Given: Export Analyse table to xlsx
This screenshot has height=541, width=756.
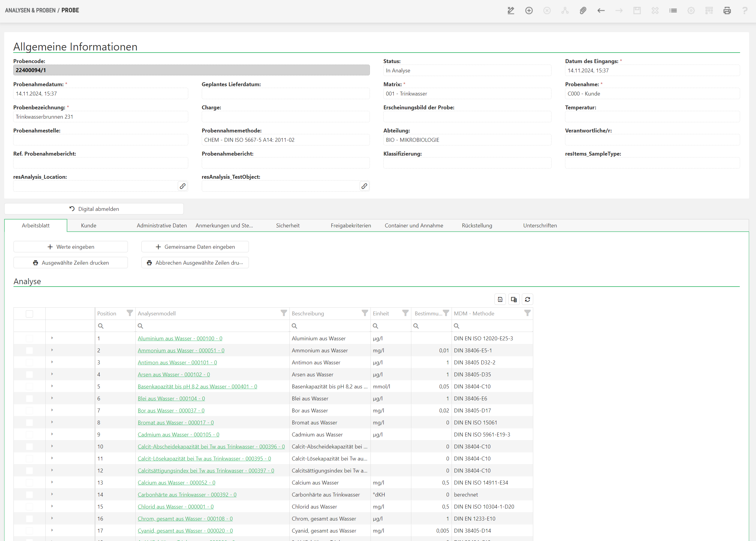Looking at the screenshot, I should pos(500,299).
